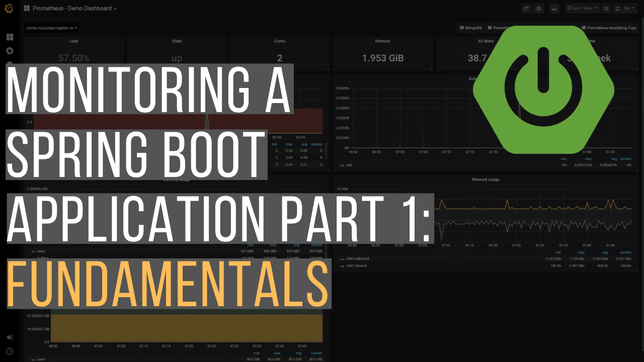Open dashboard settings gear icon

[539, 9]
